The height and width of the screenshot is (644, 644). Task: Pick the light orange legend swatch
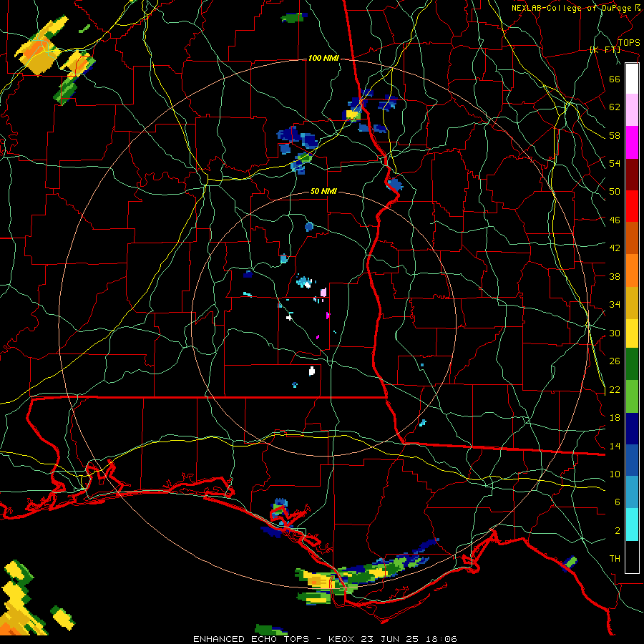pyautogui.click(x=632, y=270)
